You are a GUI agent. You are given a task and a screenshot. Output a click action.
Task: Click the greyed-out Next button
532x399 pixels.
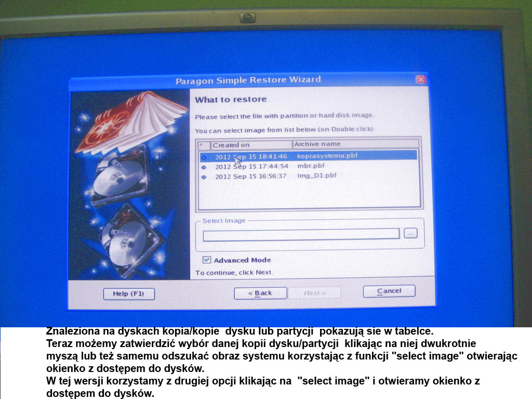tap(314, 293)
